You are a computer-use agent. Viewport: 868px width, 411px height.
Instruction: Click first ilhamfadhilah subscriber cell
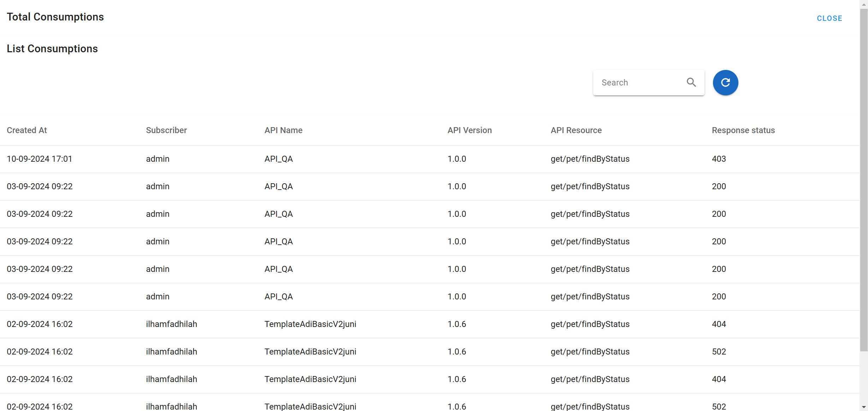(171, 324)
